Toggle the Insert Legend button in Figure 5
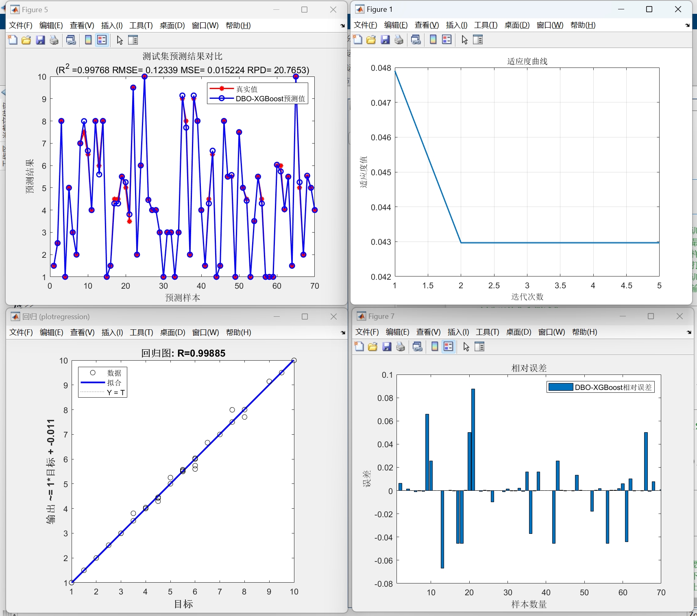The width and height of the screenshot is (697, 616). tap(102, 39)
